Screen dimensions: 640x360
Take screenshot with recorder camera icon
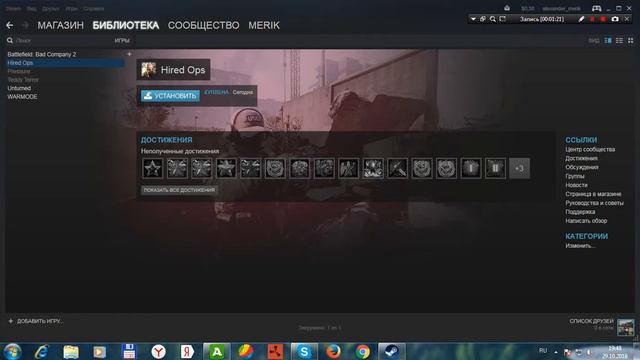tap(615, 19)
